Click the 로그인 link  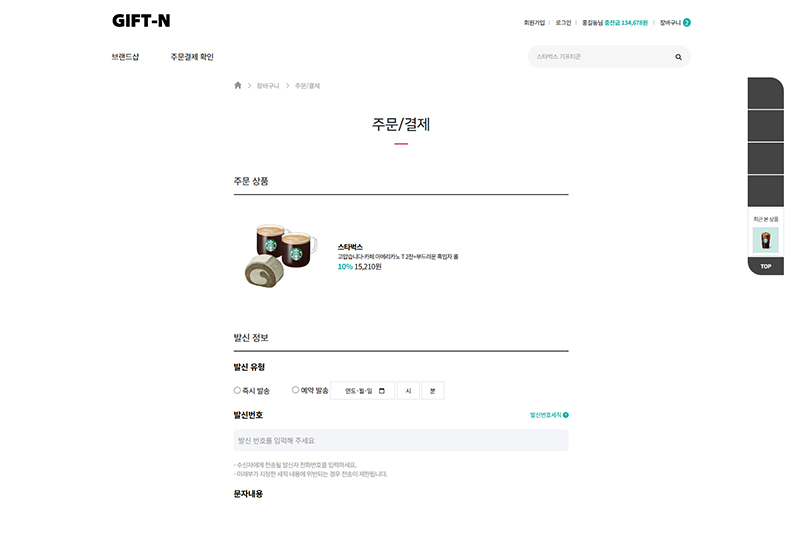pos(563,22)
